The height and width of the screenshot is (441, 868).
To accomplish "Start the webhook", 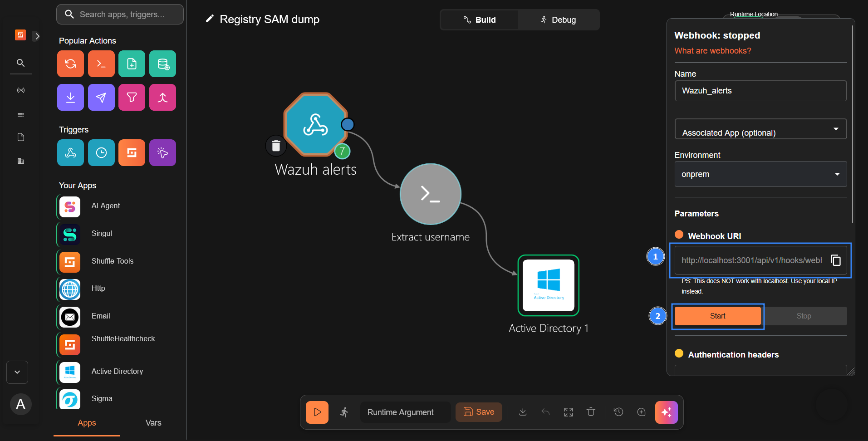I will (718, 316).
